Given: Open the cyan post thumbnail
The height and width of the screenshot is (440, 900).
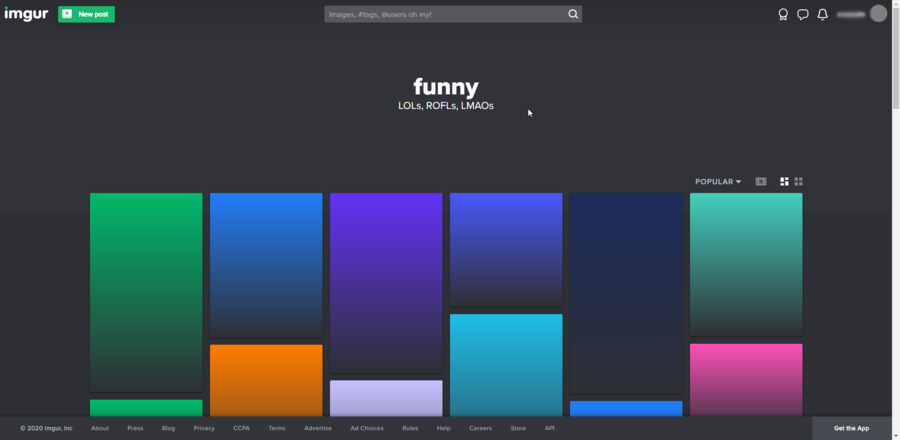Looking at the screenshot, I should pyautogui.click(x=506, y=365).
